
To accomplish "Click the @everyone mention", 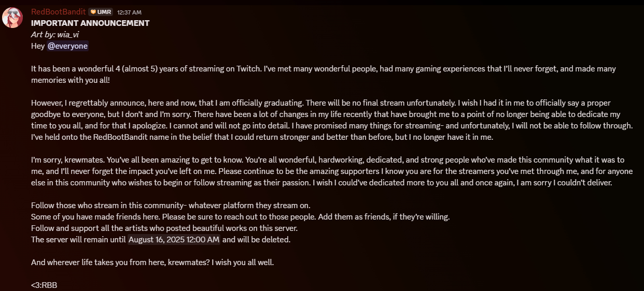I will point(68,46).
